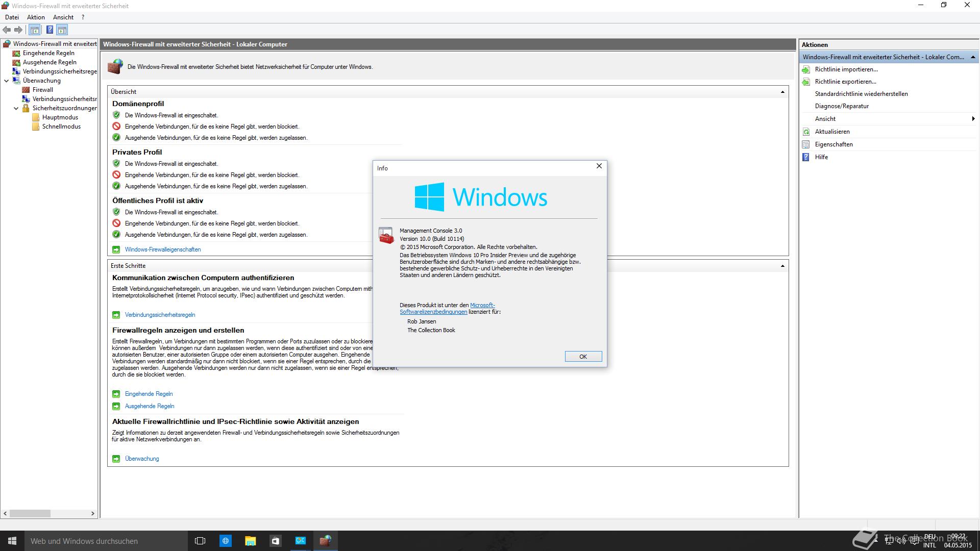Open File Explorer from the taskbar
Screen dimensions: 980x551
click(250, 541)
